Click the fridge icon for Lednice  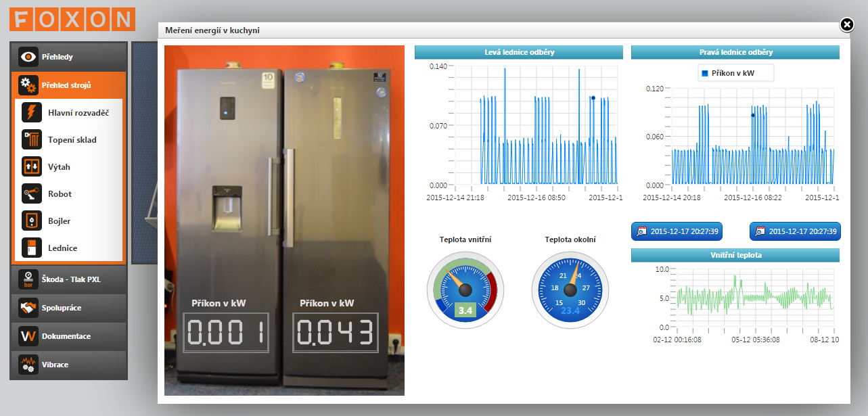coord(31,248)
